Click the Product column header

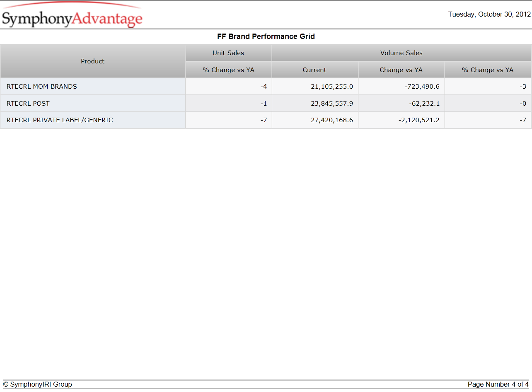pos(93,61)
